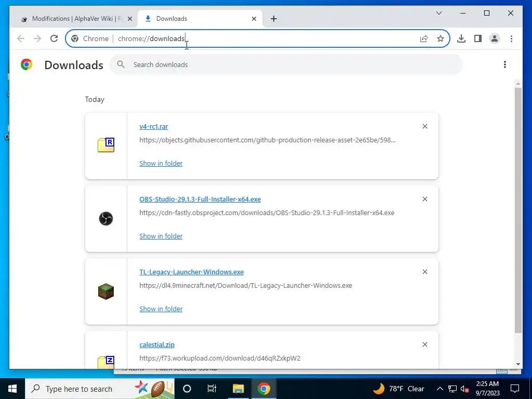Show the TL-Legacy-Launcher in folder

pyautogui.click(x=161, y=309)
